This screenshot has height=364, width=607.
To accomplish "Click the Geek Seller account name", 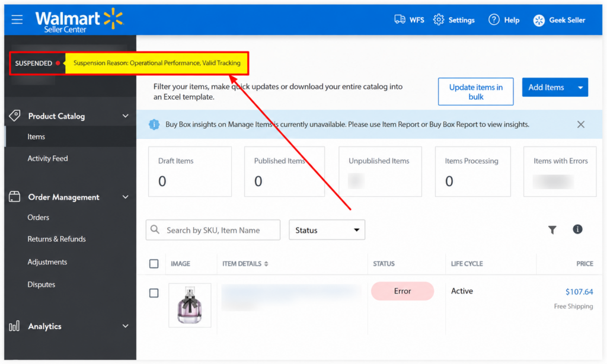I will tap(567, 20).
